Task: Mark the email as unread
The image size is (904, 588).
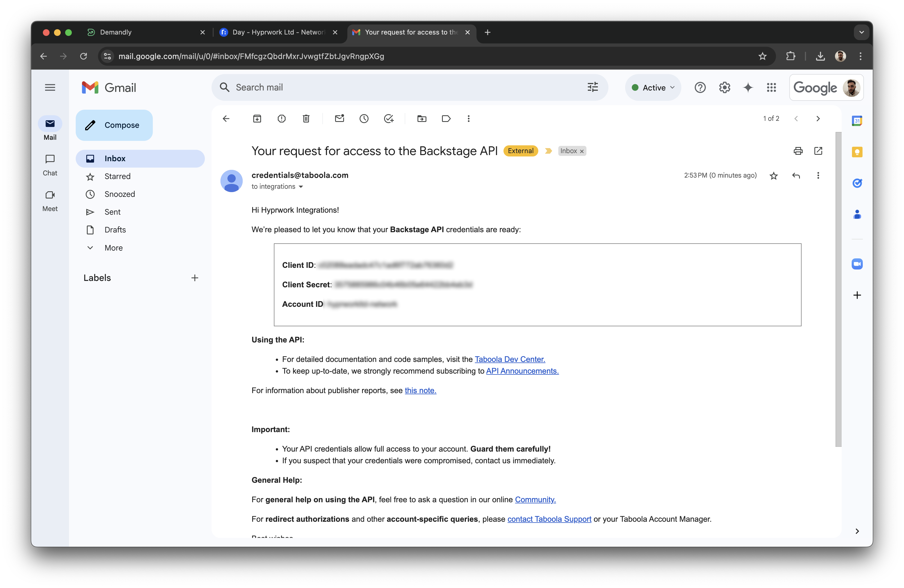Action: (339, 119)
